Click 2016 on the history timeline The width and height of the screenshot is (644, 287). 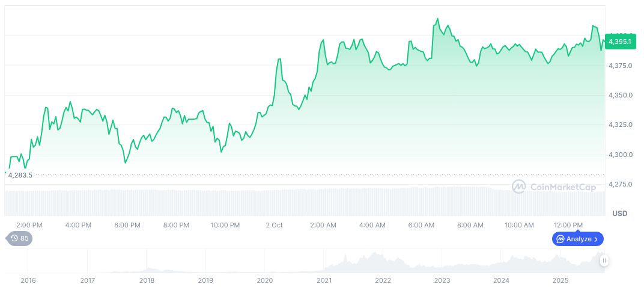pos(28,280)
